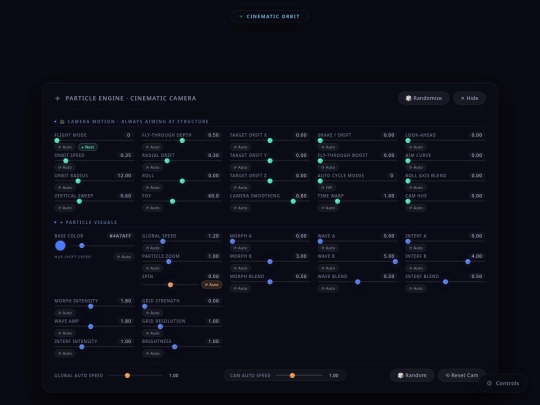Click the Randomize button in panel header

tap(423, 98)
